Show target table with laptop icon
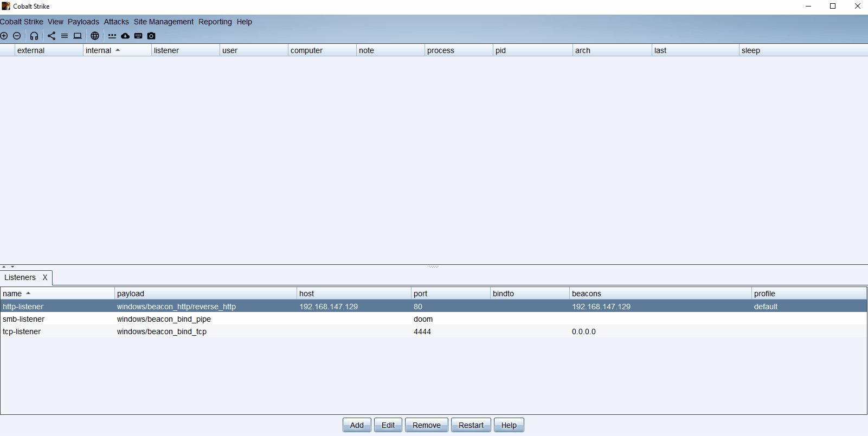 tap(78, 36)
